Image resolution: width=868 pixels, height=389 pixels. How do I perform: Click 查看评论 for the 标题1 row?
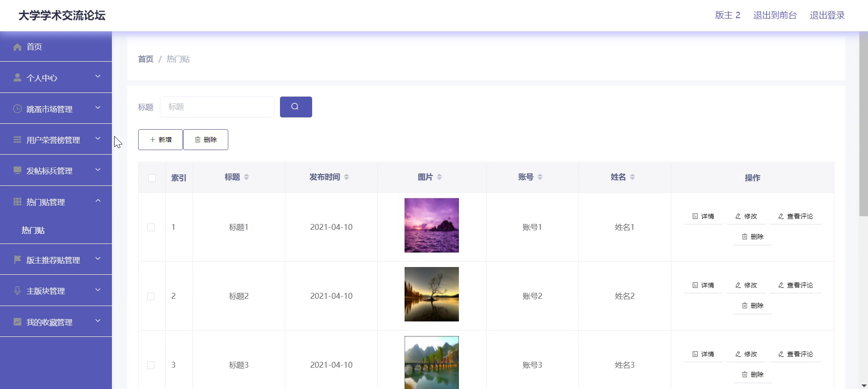coord(796,216)
